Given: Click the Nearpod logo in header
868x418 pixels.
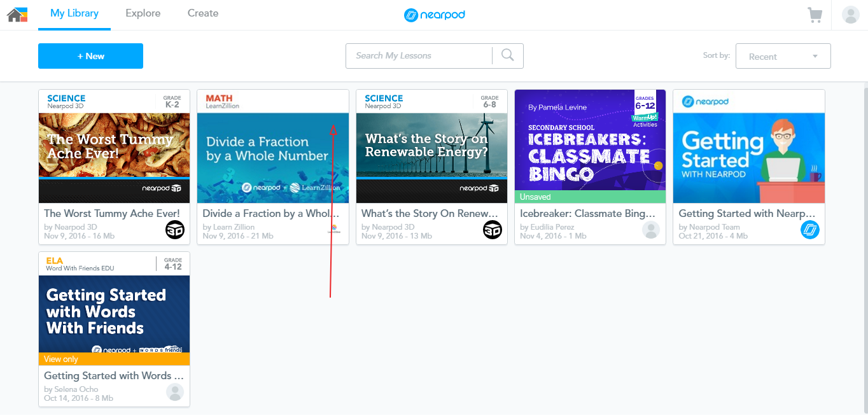Looking at the screenshot, I should pos(435,15).
